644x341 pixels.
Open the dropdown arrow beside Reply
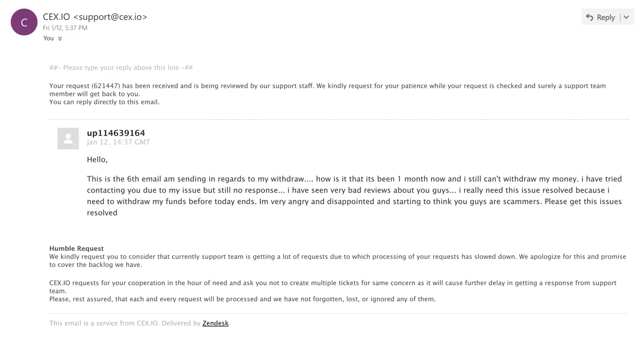[626, 17]
